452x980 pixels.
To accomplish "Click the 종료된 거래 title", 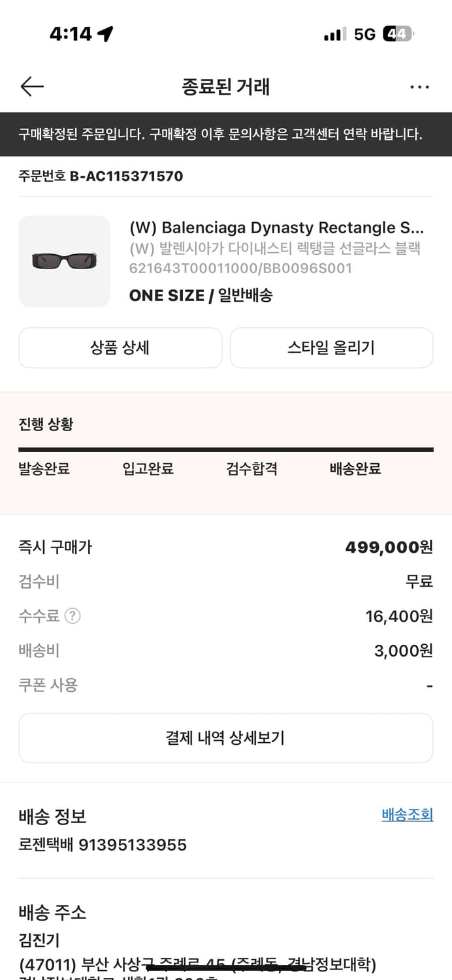I will point(226,86).
